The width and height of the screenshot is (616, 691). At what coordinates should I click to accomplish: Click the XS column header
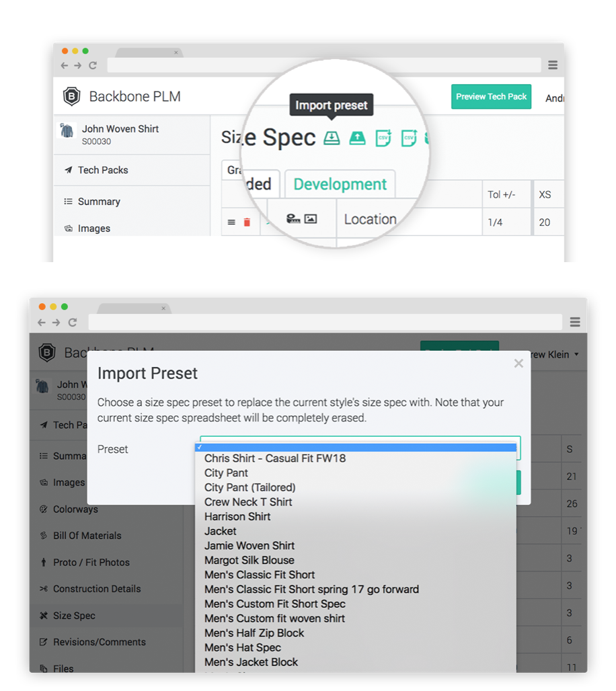549,194
